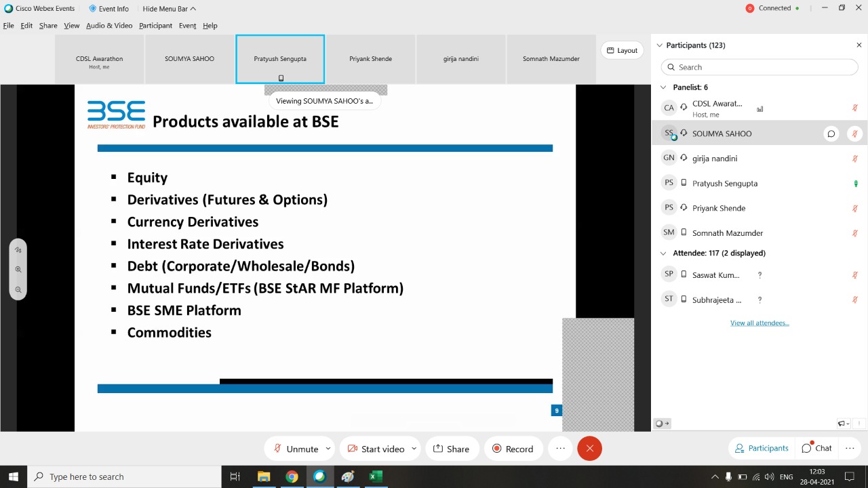Toggle mute for CDSL Awarathon in list
The width and height of the screenshot is (868, 488).
(x=855, y=108)
